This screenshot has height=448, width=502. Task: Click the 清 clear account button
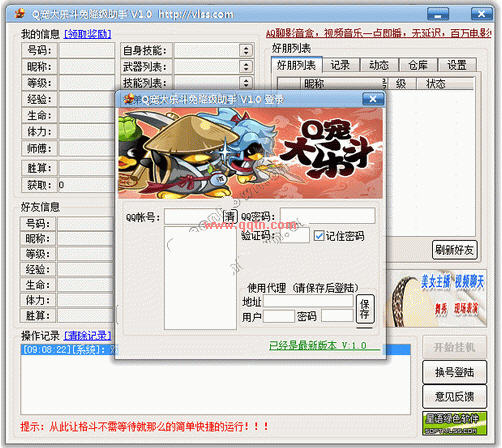pos(230,216)
